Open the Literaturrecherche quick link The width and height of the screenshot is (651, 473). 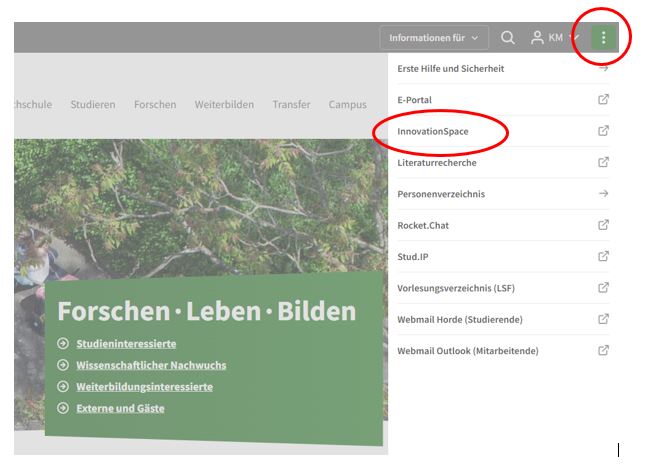coord(437,162)
